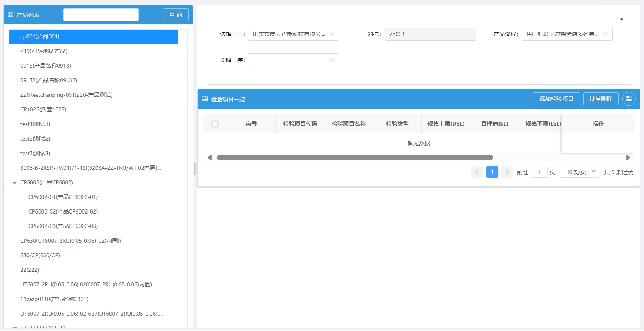Viewport: 644px width, 331px height.
Task: Go to the next page arrow
Action: (x=507, y=172)
